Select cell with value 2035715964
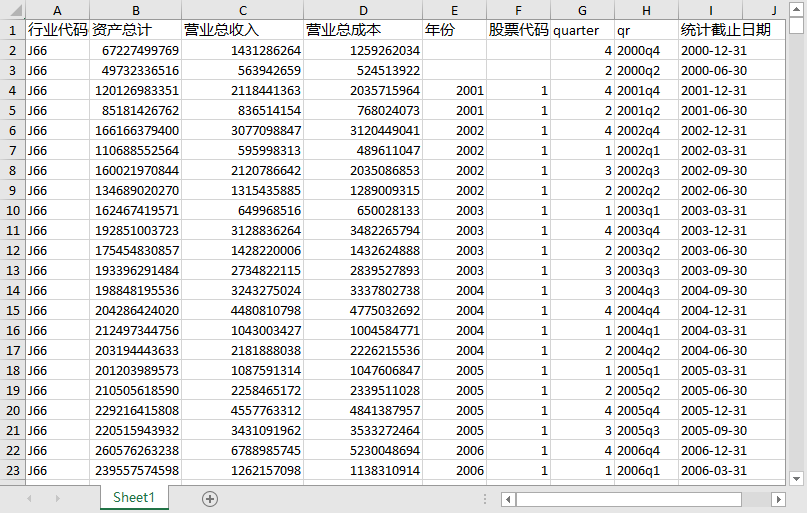 [363, 91]
